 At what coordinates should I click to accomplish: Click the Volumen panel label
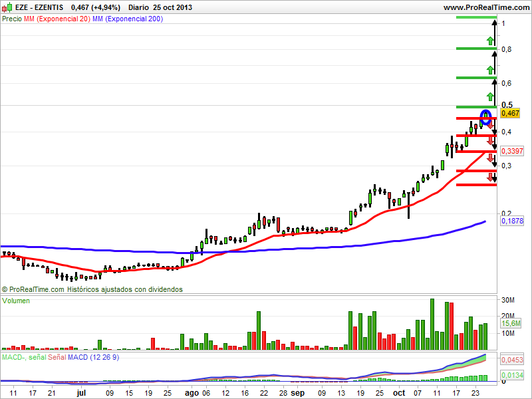[16, 301]
